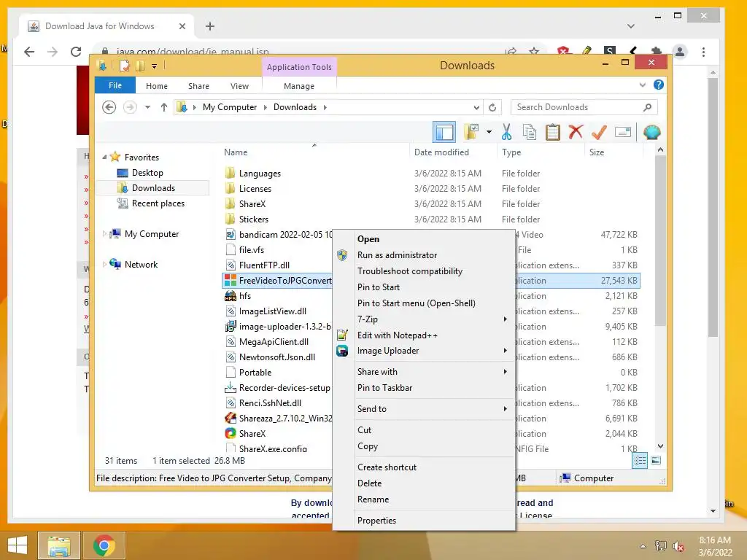Select the ShareX application icon
747x560 pixels.
(230, 433)
